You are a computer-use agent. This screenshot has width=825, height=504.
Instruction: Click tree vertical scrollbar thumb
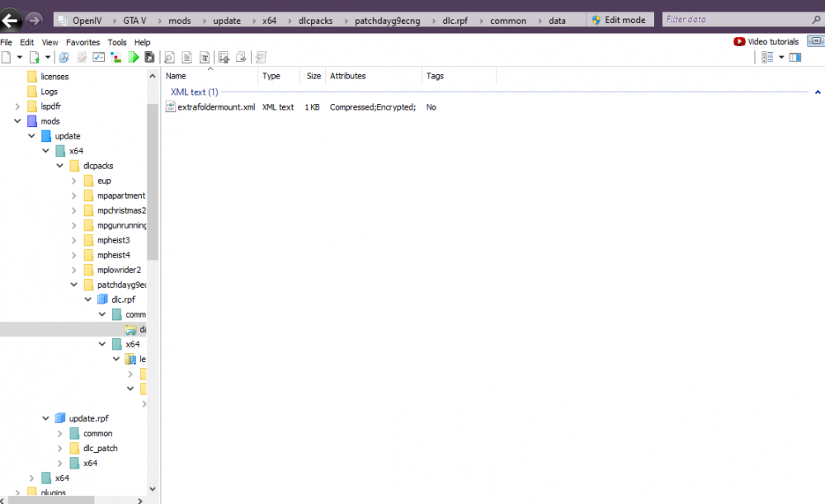point(153,181)
